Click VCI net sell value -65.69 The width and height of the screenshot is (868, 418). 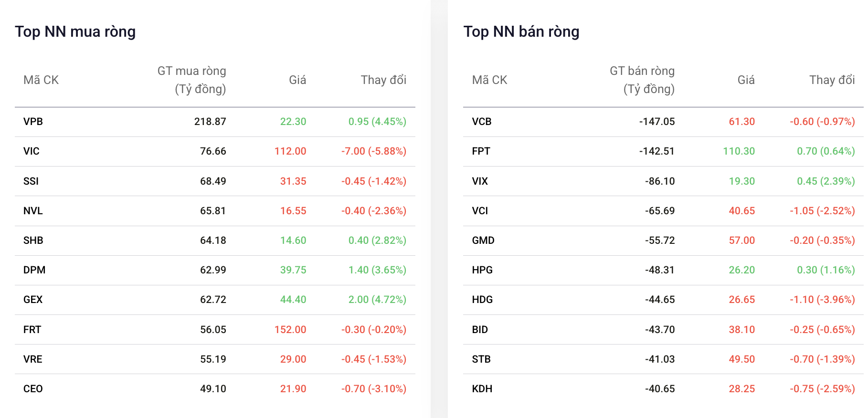[x=660, y=211]
